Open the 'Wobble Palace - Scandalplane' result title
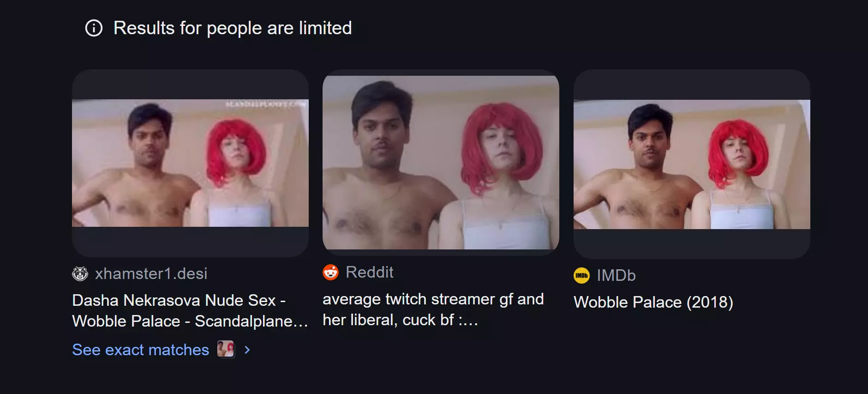This screenshot has height=394, width=868. 190,311
